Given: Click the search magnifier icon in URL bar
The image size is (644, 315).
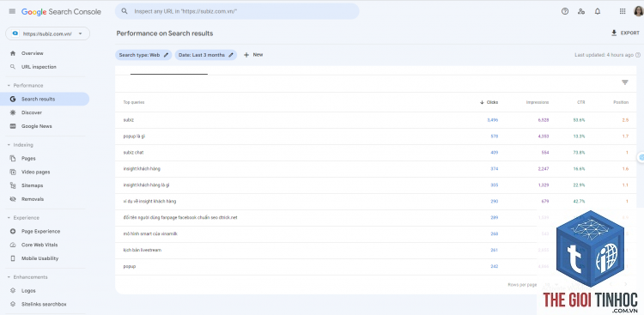Looking at the screenshot, I should coord(125,11).
